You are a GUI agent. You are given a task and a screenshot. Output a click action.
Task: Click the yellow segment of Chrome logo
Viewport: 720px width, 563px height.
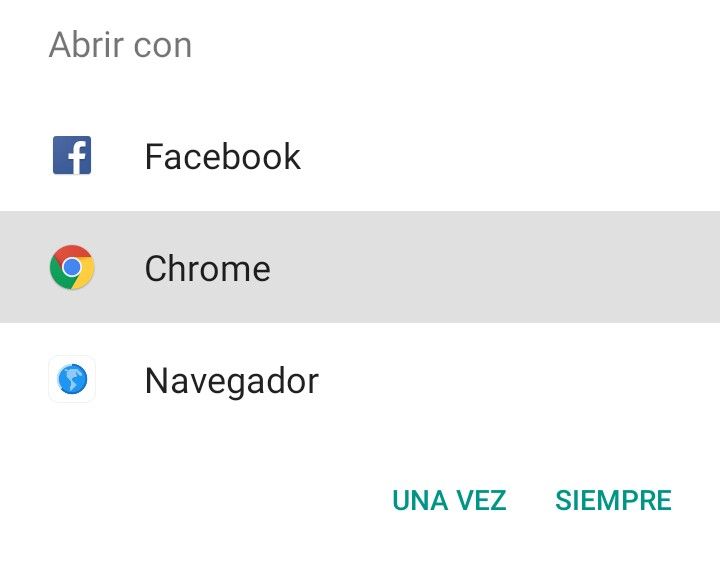(x=85, y=276)
